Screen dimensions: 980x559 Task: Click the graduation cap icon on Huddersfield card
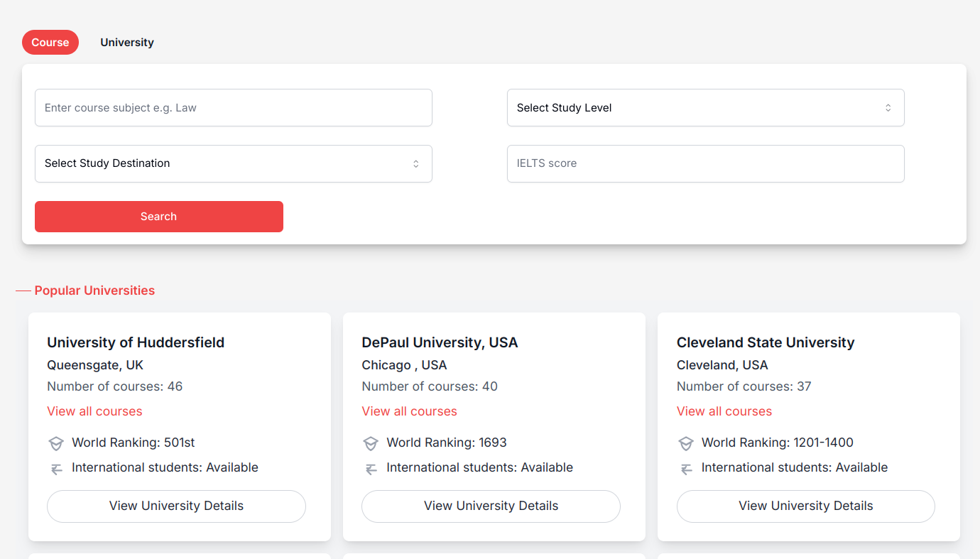pos(56,443)
